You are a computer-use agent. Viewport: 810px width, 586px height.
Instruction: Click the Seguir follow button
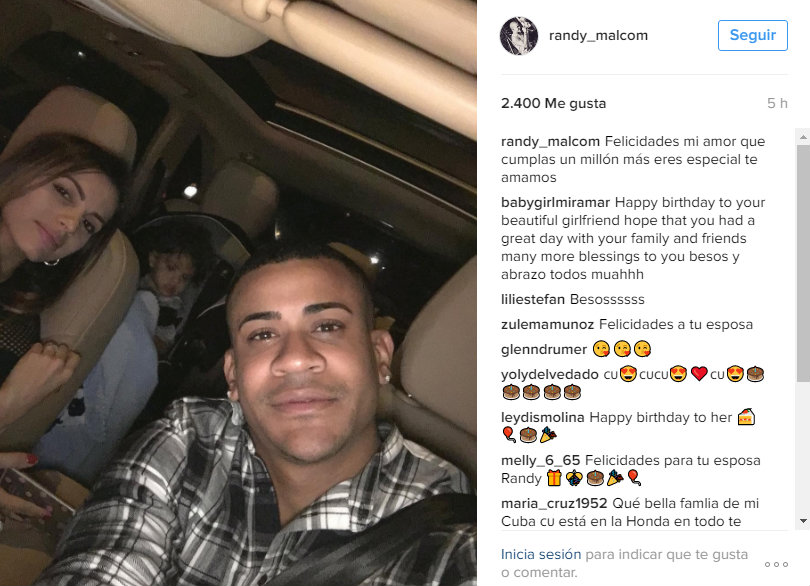(x=752, y=35)
